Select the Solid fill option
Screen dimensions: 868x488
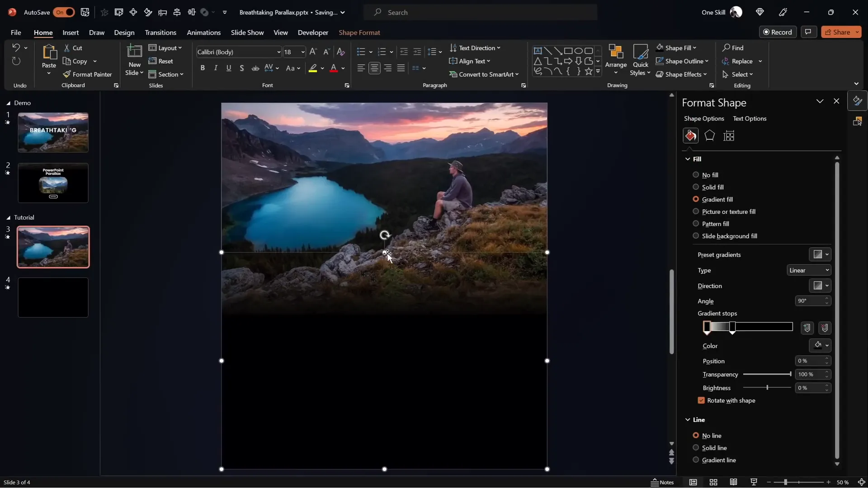[x=696, y=187]
